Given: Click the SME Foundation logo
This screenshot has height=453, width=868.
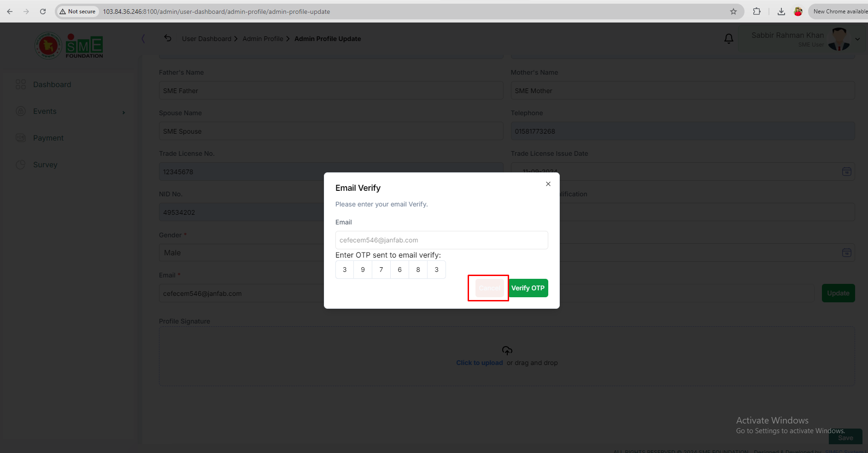Looking at the screenshot, I should [x=69, y=46].
